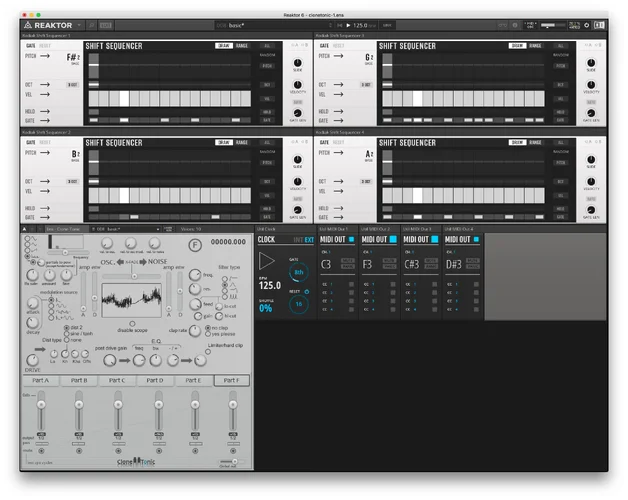628x500 pixels.
Task: Open the Reaktor main menu arrow
Action: (x=77, y=24)
